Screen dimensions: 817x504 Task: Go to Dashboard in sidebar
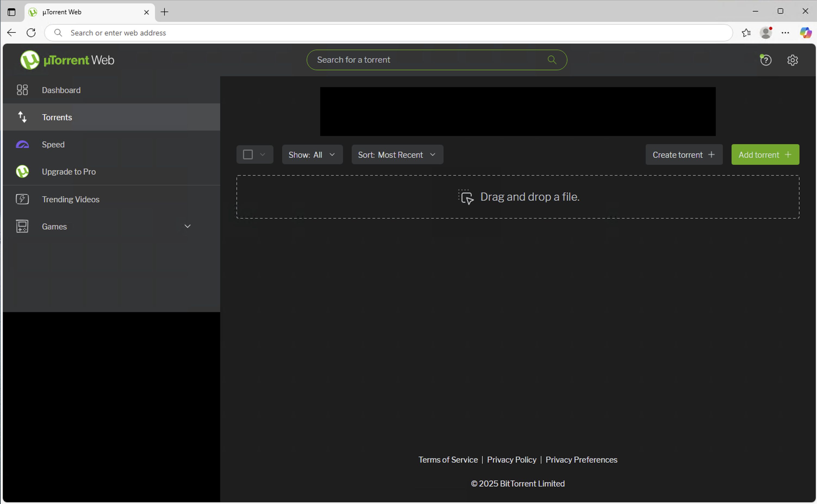tap(111, 90)
